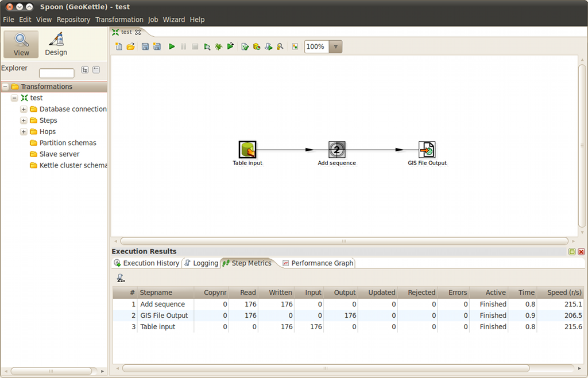588x378 pixels.
Task: Open the zoom percentage dropdown
Action: point(335,47)
